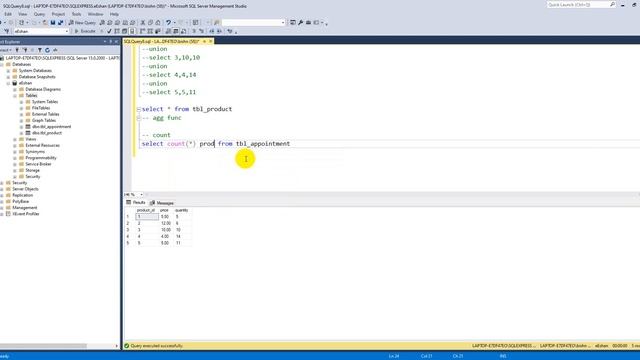Viewport: 640px width, 360px height.
Task: Open the Window menu
Action: click(x=95, y=14)
